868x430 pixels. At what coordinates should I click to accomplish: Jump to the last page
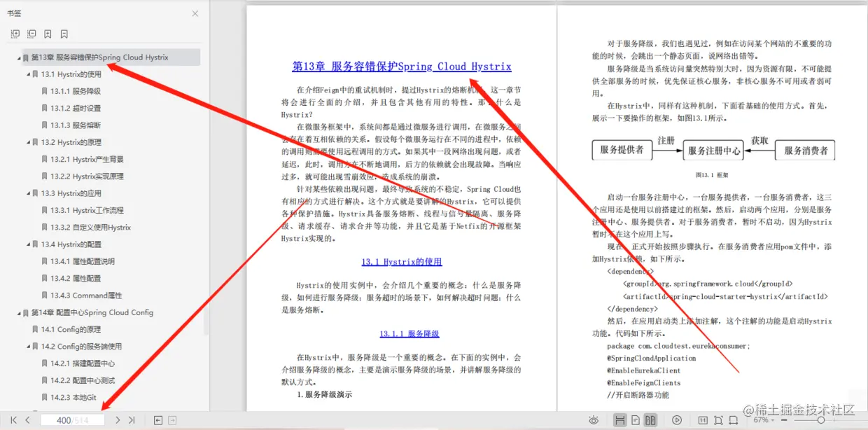point(131,420)
